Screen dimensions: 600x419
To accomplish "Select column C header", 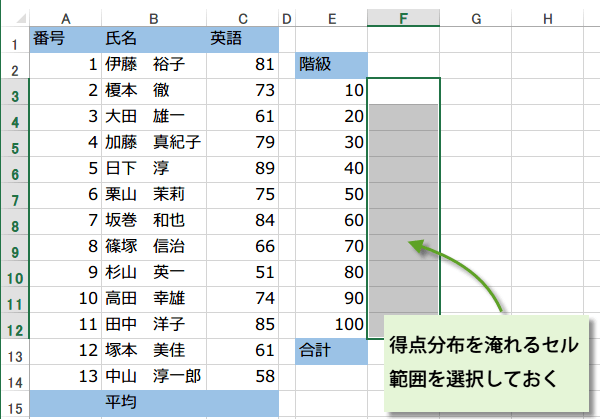I will pyautogui.click(x=243, y=18).
